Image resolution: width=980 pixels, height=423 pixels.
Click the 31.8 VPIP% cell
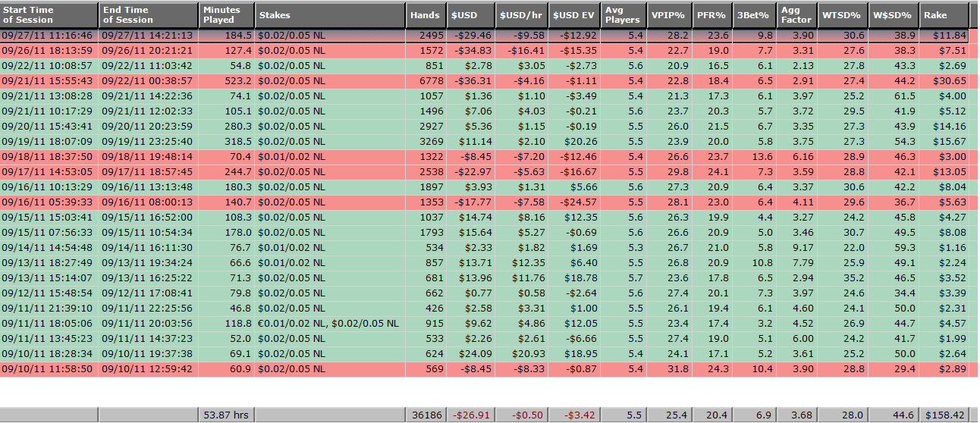tap(669, 369)
